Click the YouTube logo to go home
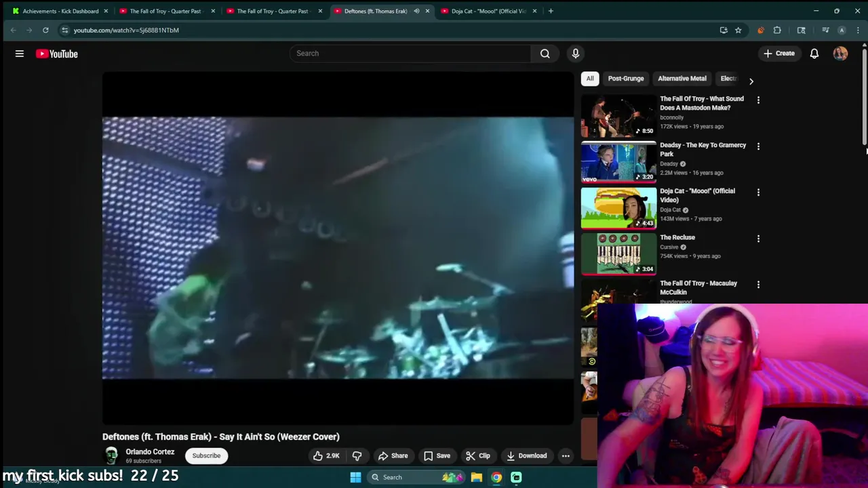868x488 pixels. pyautogui.click(x=57, y=54)
